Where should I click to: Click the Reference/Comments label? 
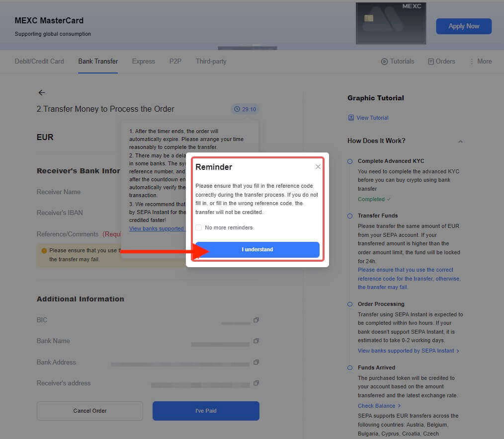pyautogui.click(x=68, y=234)
